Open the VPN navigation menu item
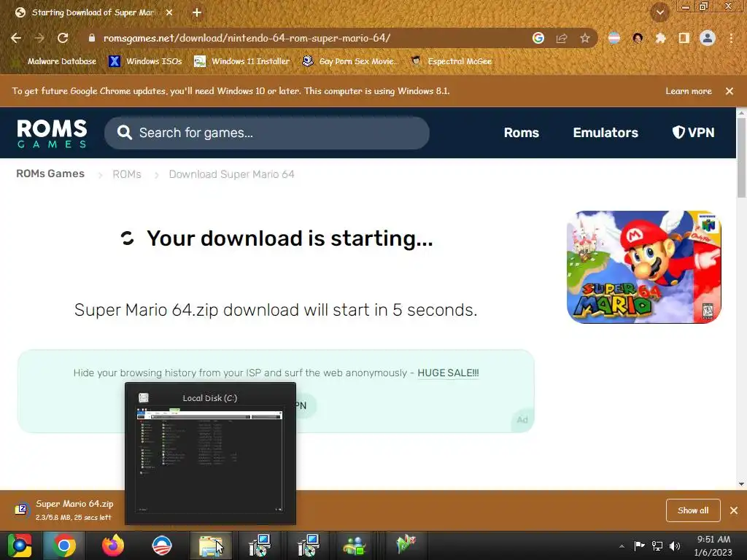This screenshot has width=747, height=560. pos(693,133)
